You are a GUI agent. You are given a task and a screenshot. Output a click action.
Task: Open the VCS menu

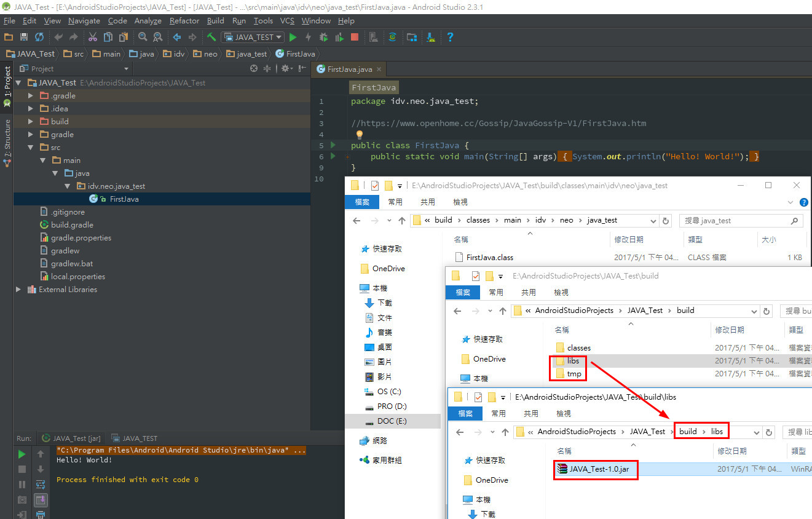[x=287, y=21]
